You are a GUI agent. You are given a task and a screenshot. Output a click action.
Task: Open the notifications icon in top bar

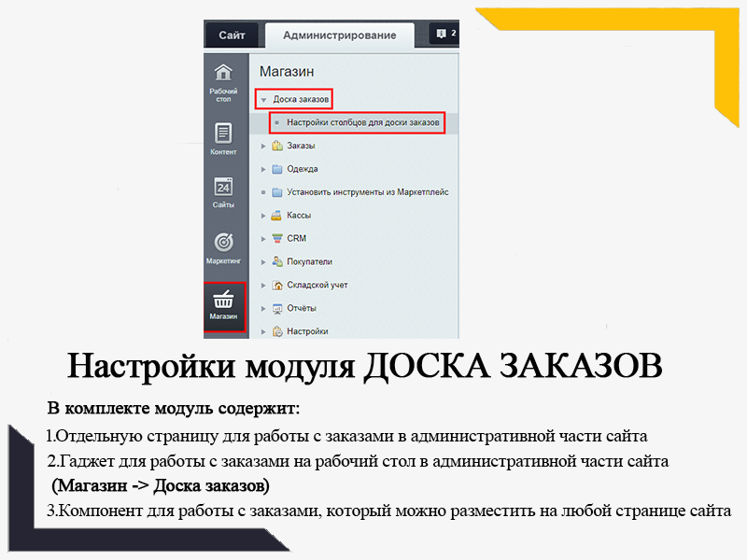443,34
